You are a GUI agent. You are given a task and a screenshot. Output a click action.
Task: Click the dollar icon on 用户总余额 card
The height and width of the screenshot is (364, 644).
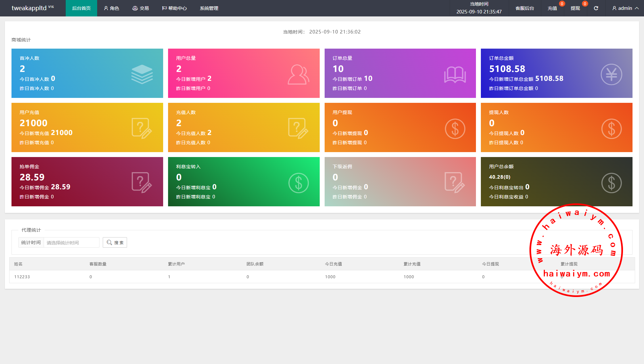[x=611, y=183]
